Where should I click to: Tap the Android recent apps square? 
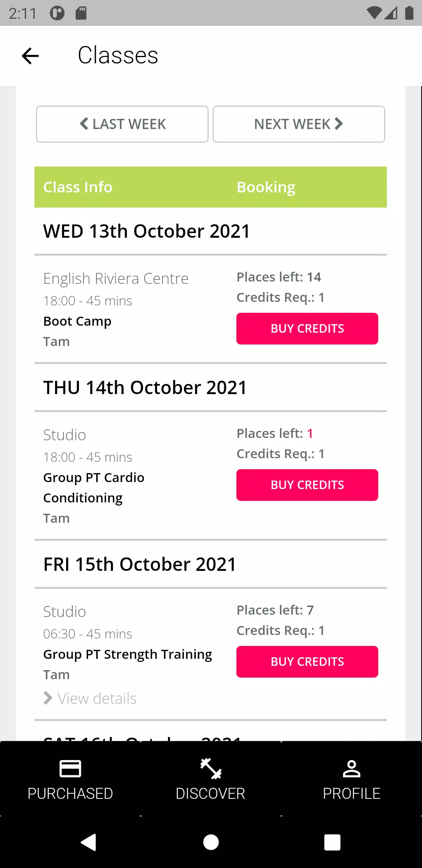pos(333,842)
